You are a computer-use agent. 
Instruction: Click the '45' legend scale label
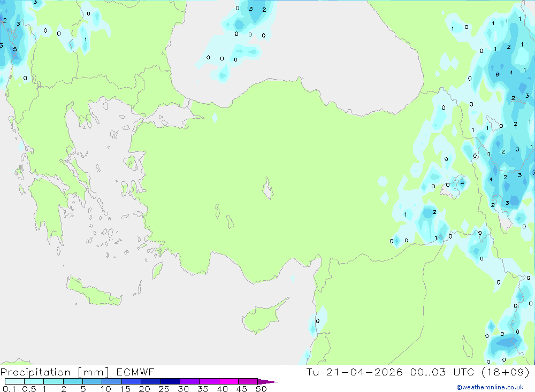[242, 389]
